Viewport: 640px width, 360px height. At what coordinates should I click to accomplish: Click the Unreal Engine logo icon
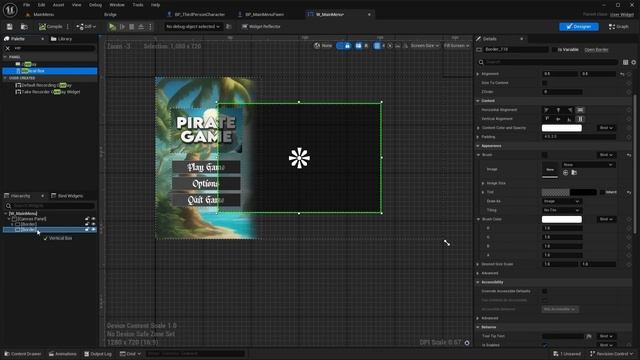[x=10, y=9]
